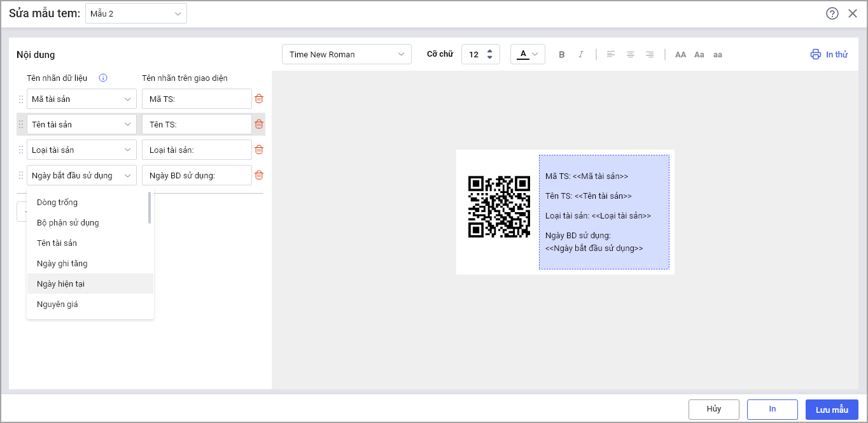Image resolution: width=868 pixels, height=423 pixels.
Task: Align label text to the right
Action: 650,55
